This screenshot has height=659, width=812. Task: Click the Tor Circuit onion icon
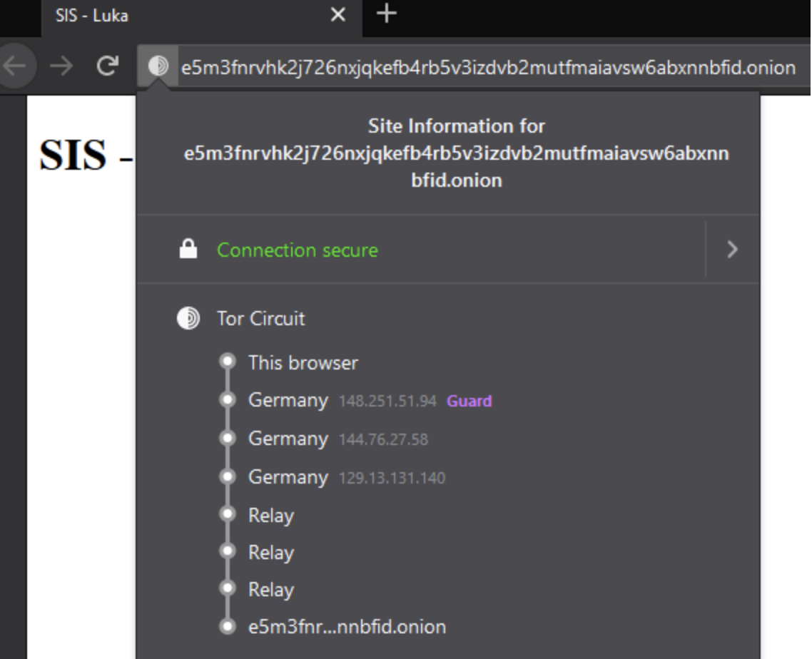pos(188,318)
